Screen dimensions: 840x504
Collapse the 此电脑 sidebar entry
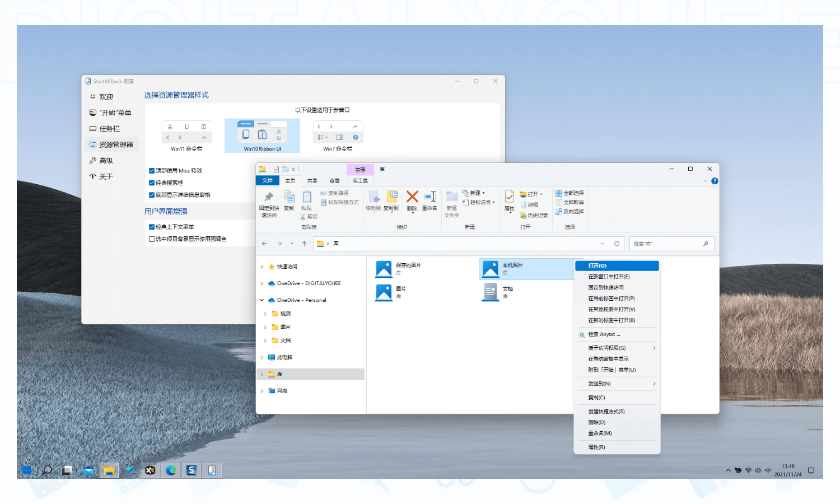[262, 357]
